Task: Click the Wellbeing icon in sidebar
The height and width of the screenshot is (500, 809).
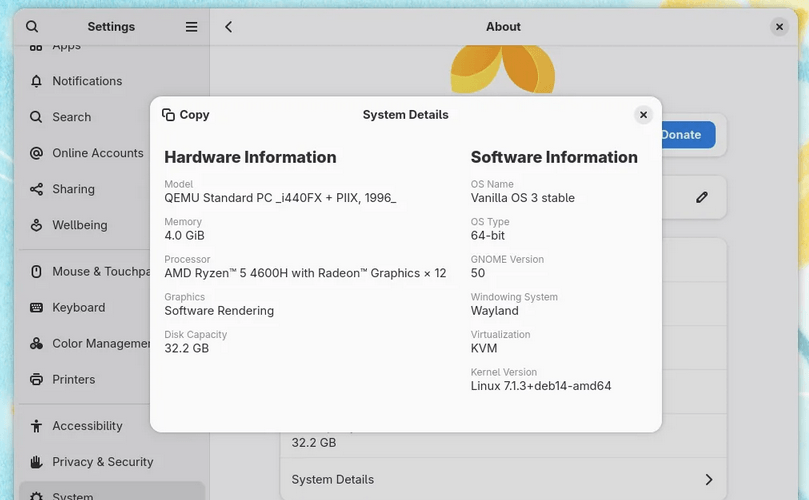Action: pos(36,225)
